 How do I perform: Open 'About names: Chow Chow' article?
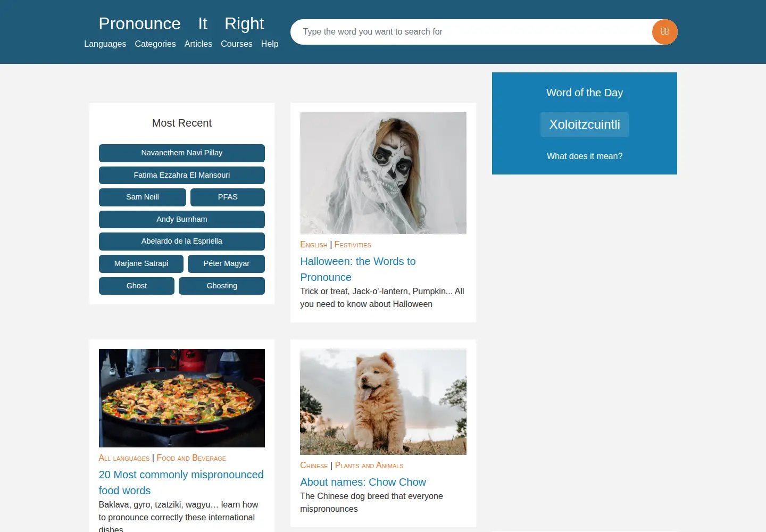tap(363, 482)
